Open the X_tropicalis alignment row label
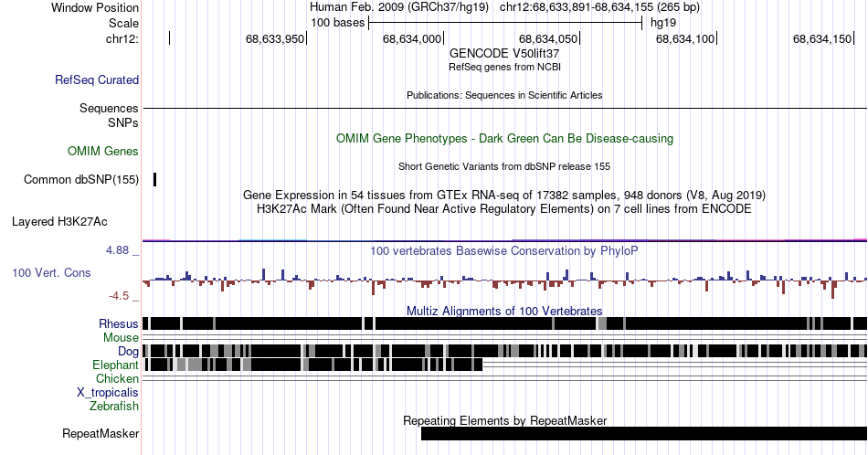The image size is (868, 455). [x=108, y=393]
